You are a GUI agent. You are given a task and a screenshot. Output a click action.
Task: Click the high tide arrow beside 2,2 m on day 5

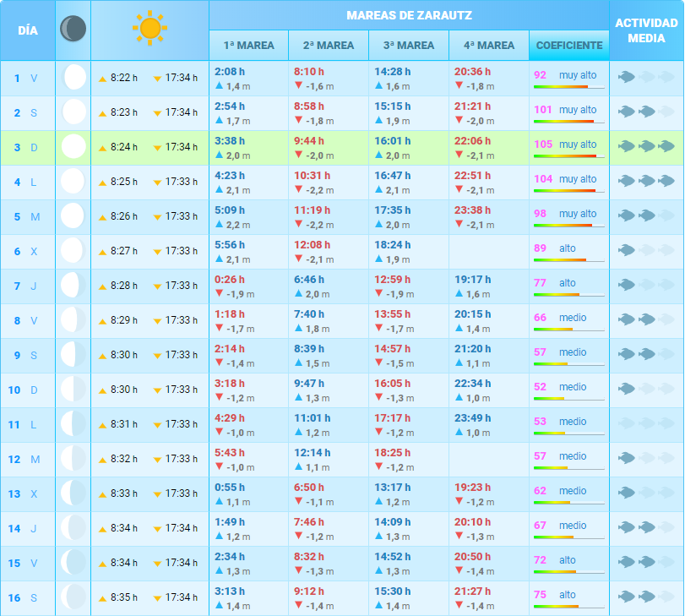pyautogui.click(x=220, y=224)
